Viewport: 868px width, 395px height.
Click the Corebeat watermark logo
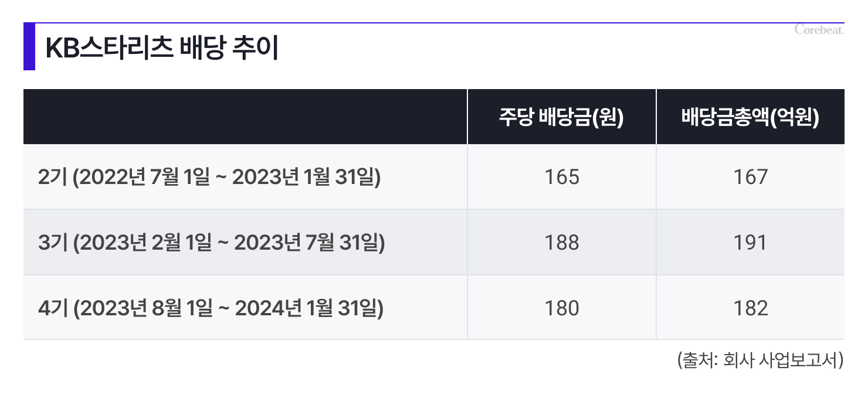[819, 29]
